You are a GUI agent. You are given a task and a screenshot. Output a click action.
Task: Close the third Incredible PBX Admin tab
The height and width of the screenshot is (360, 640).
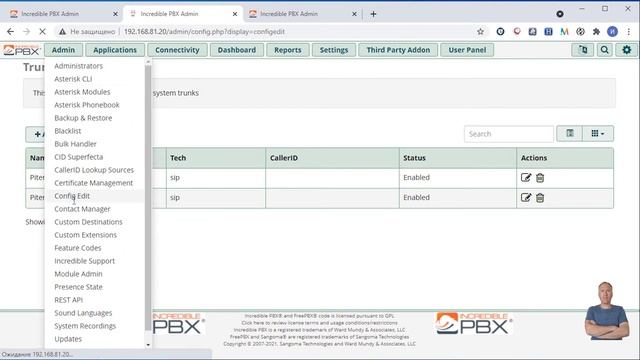point(354,14)
